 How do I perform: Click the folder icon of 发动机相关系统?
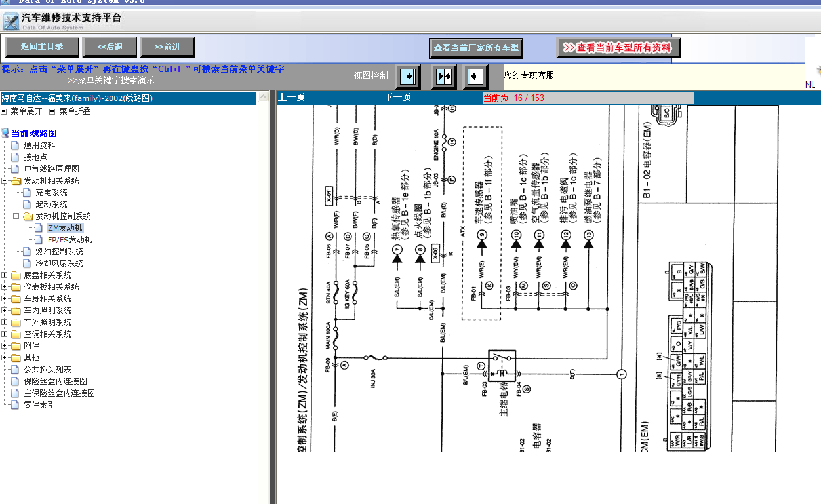pos(16,181)
